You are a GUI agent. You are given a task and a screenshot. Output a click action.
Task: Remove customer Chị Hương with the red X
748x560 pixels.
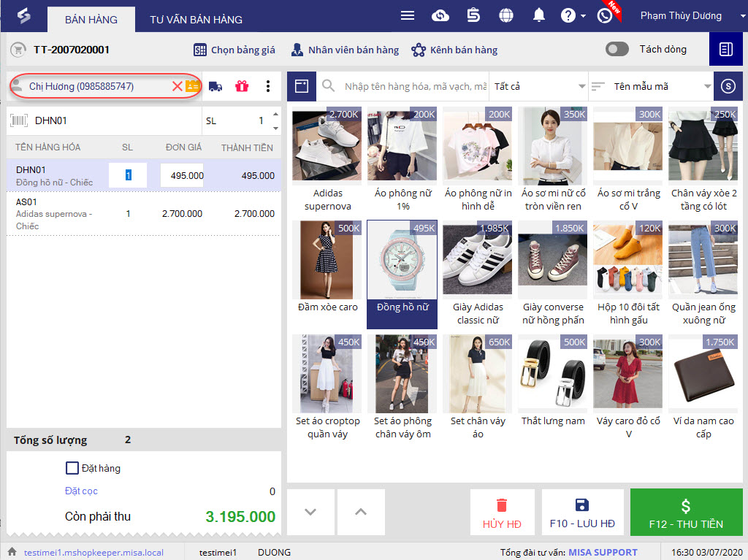click(177, 86)
